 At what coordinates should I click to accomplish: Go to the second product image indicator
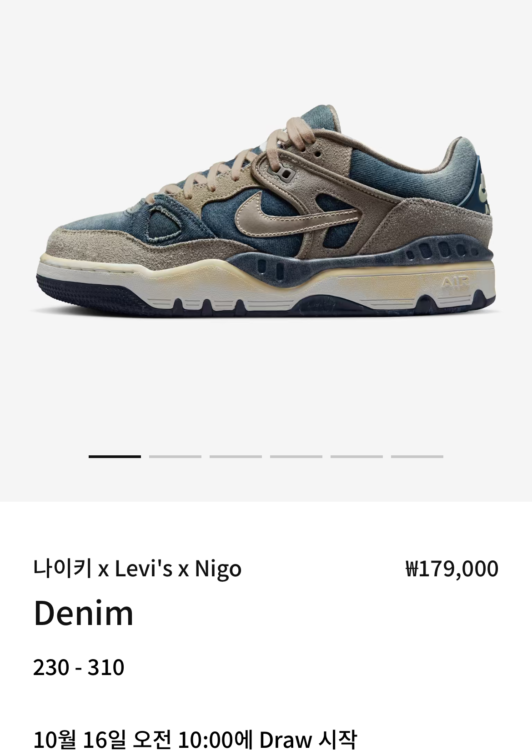tap(175, 456)
